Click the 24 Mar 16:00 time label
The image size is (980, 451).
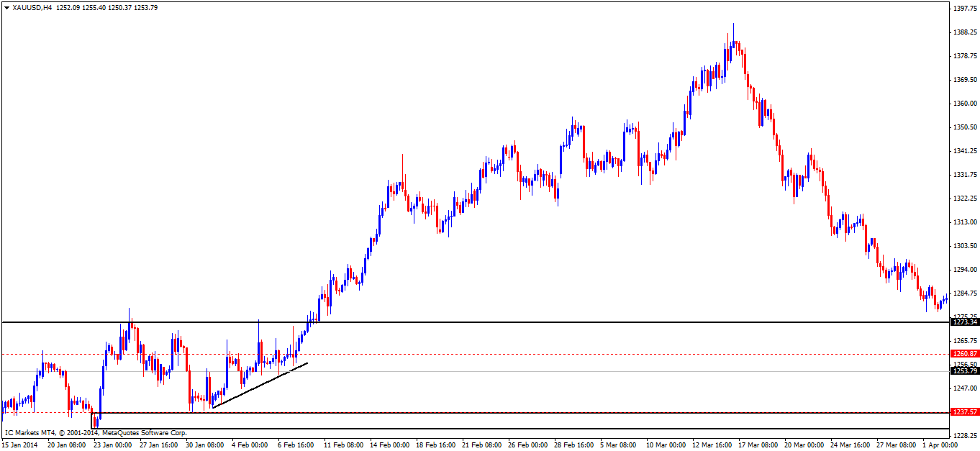[850, 445]
